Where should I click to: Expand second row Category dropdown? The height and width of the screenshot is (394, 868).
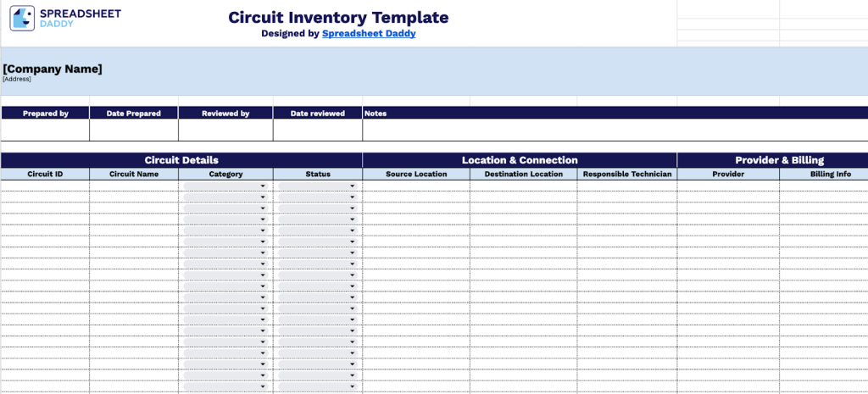(x=263, y=197)
